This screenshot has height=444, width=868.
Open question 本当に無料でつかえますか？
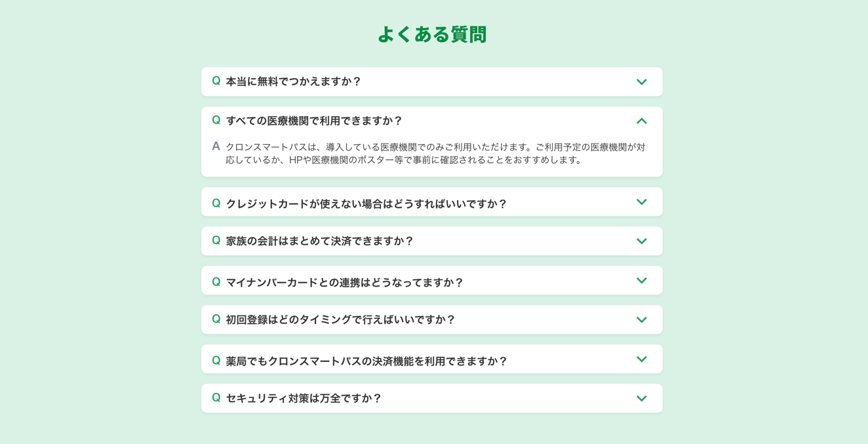[432, 82]
